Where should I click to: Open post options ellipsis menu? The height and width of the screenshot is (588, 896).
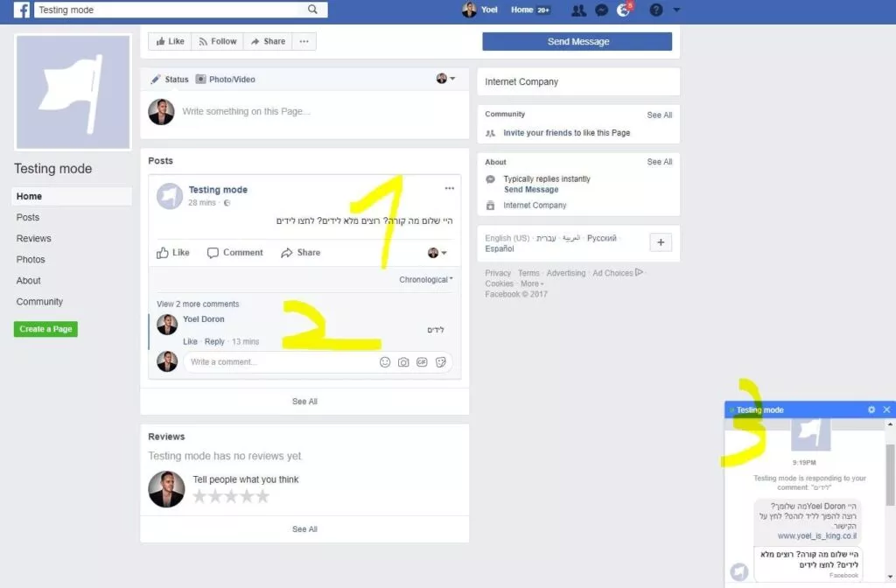tap(450, 188)
